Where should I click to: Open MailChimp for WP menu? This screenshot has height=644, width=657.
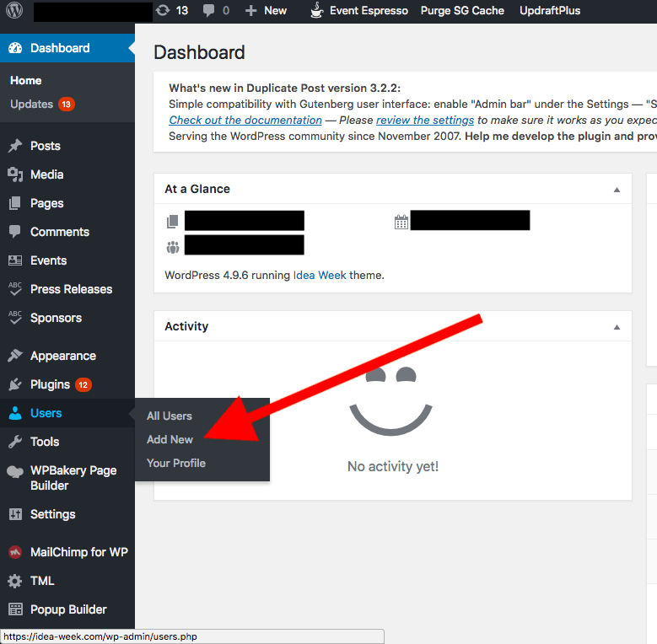pyautogui.click(x=79, y=552)
